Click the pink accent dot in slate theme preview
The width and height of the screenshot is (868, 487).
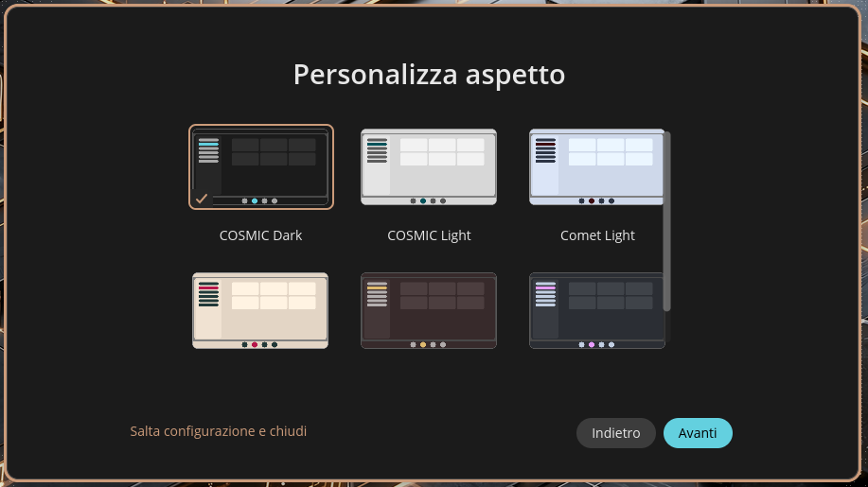[x=592, y=345]
